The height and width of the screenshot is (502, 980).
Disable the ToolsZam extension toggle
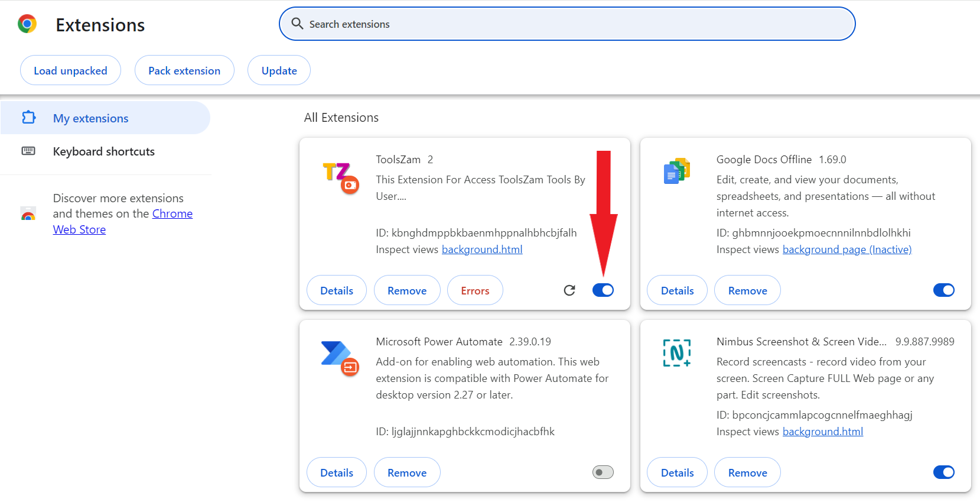[603, 290]
